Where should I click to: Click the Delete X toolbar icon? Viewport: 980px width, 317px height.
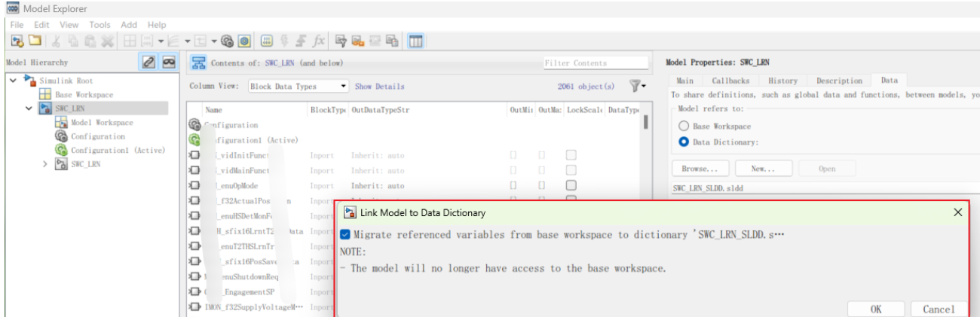tap(108, 41)
